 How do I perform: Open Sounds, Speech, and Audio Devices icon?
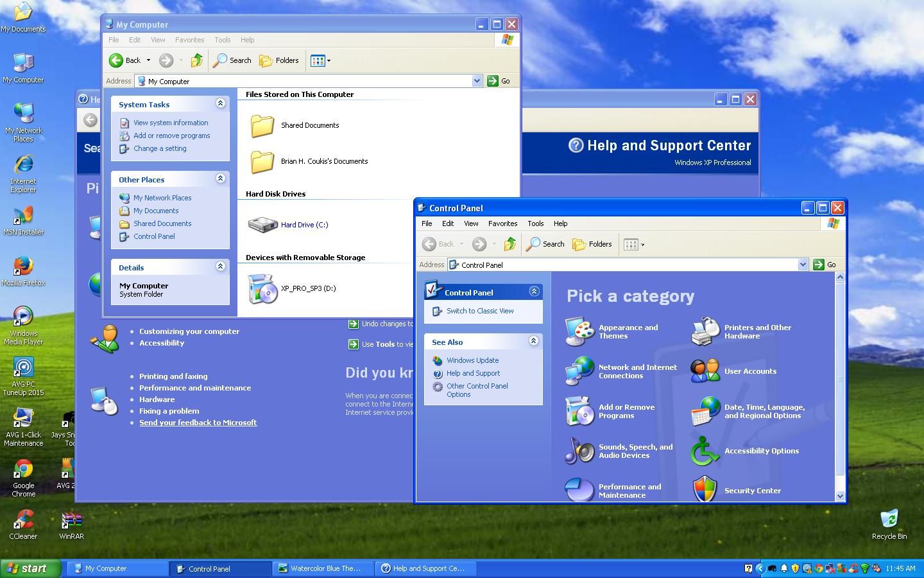(x=579, y=451)
